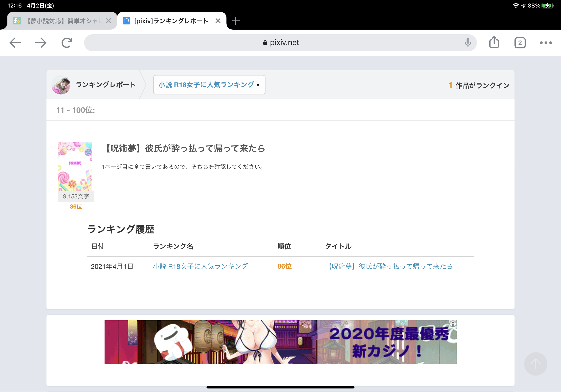Click the ランキング履歴 heading
The height and width of the screenshot is (392, 561).
point(121,229)
